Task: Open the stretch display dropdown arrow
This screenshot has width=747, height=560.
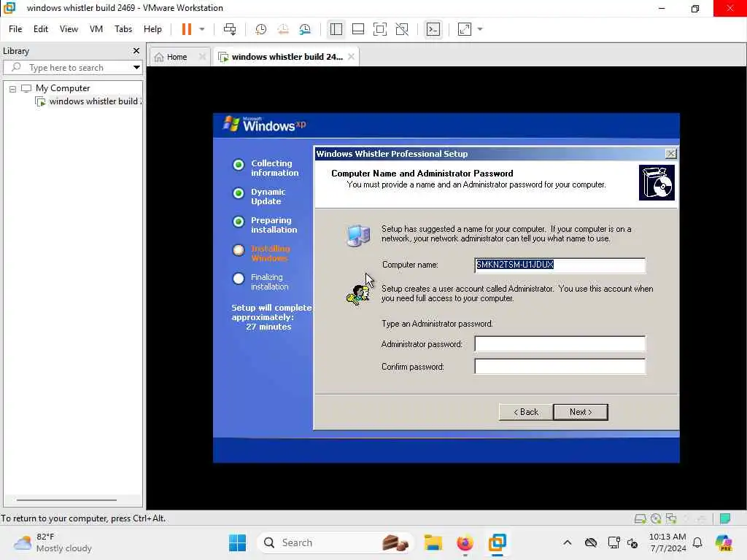Action: coord(480,29)
